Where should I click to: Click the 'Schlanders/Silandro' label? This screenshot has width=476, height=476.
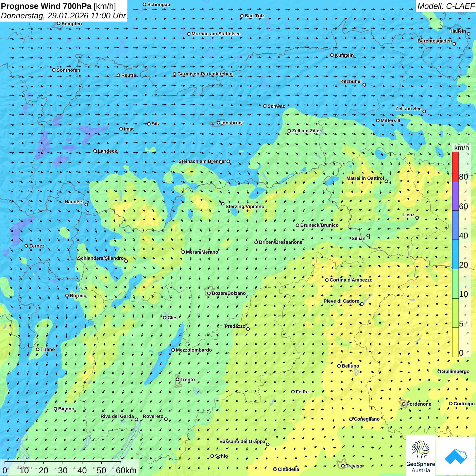pos(101,258)
